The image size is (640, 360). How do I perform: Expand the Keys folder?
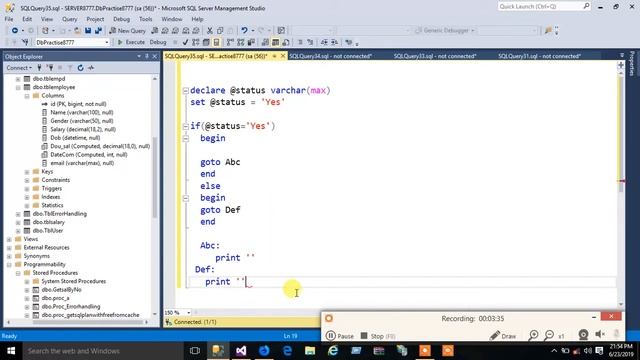(x=27, y=172)
